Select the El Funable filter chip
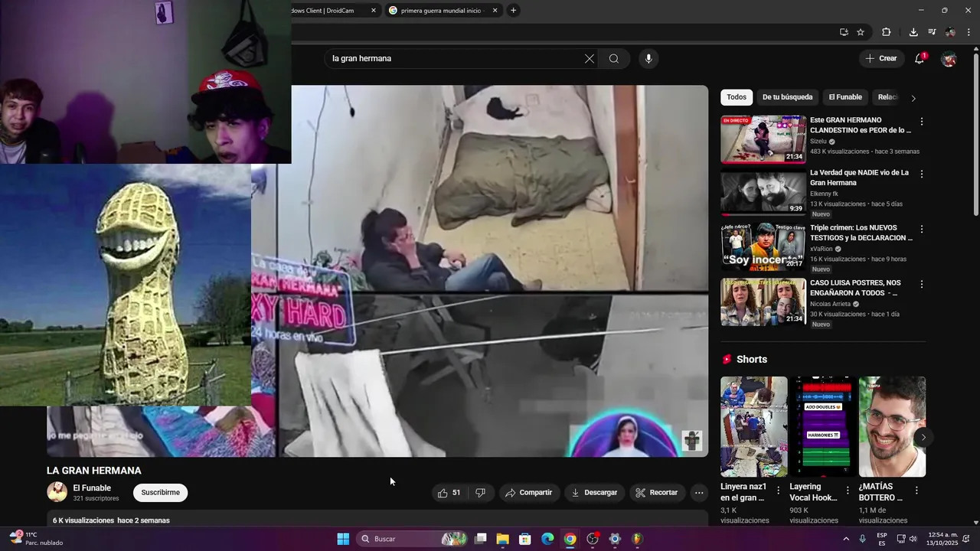The height and width of the screenshot is (551, 980). coord(845,97)
